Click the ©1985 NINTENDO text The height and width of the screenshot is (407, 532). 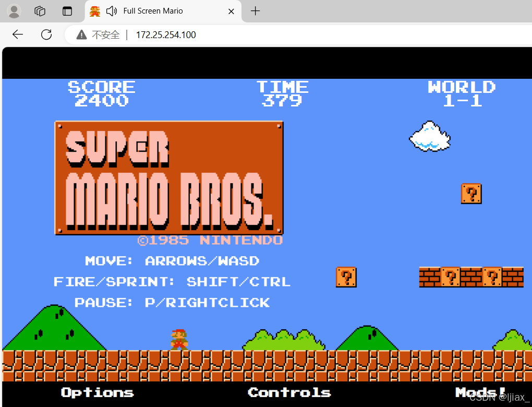pyautogui.click(x=210, y=241)
